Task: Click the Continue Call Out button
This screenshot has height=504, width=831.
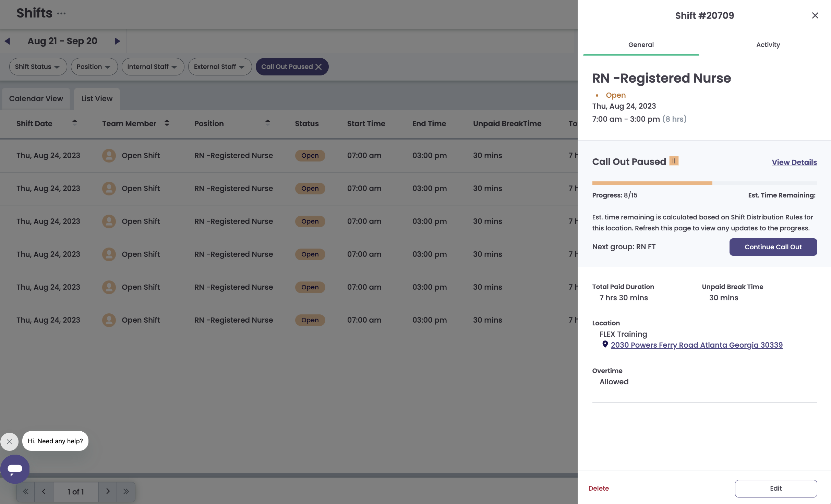Action: (773, 247)
